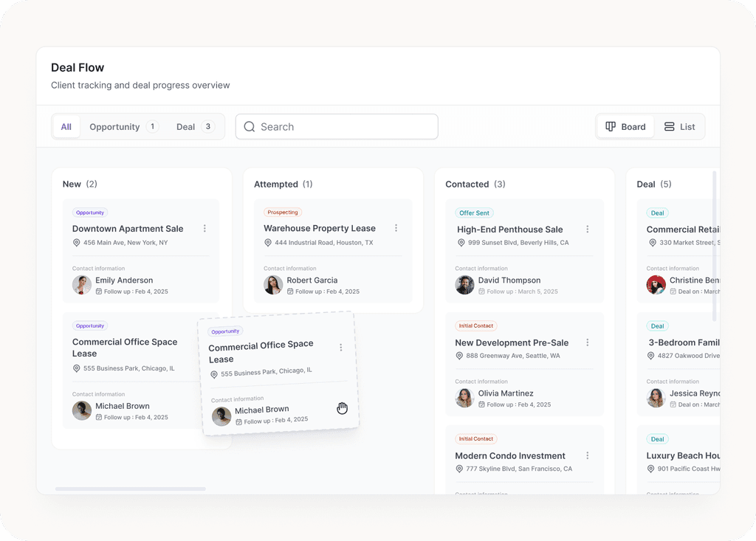
Task: Click the location pin on Modern Condo Investment
Action: [459, 469]
